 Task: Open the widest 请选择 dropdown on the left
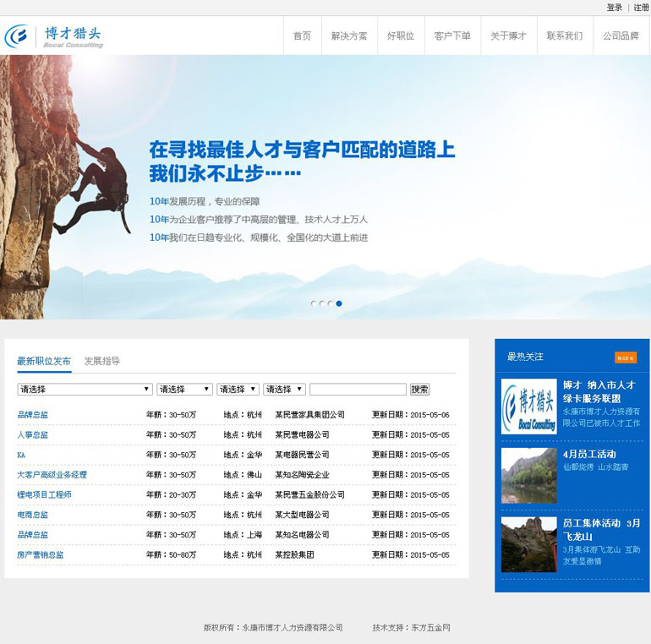(x=85, y=390)
